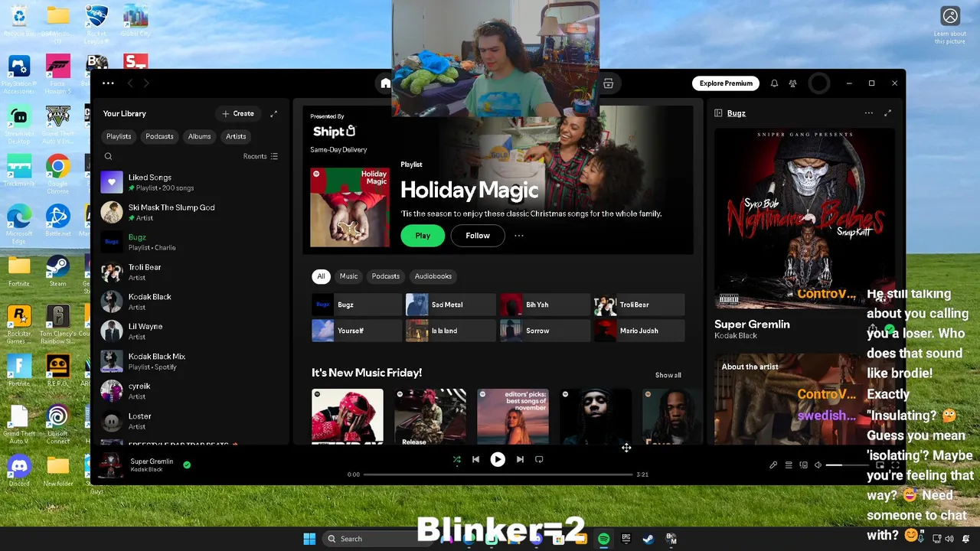Search in Your Library with the magnifier icon
The image size is (980, 551).
pos(108,156)
